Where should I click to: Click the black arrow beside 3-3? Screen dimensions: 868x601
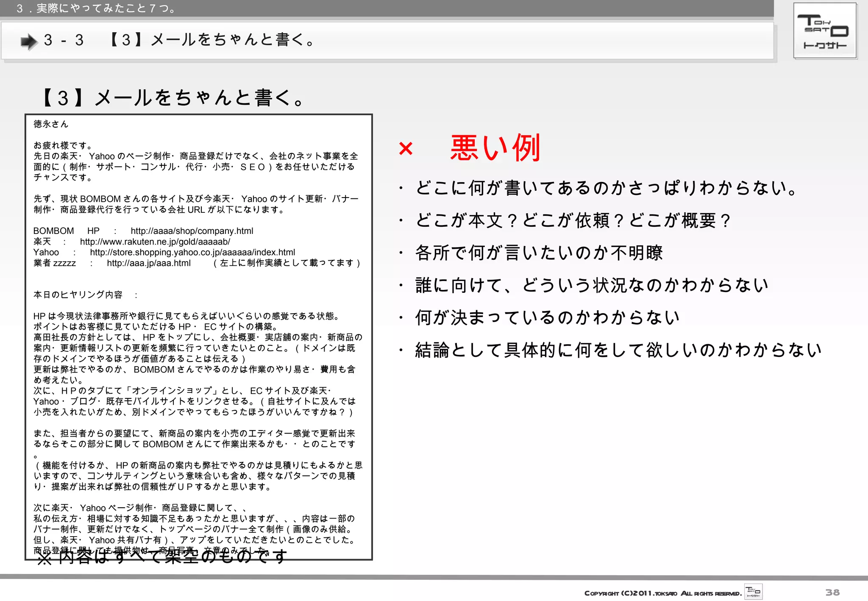29,42
